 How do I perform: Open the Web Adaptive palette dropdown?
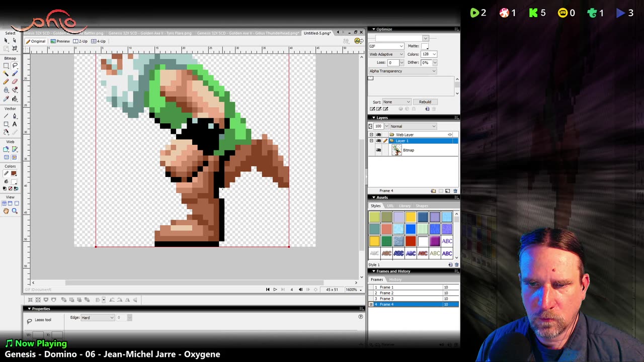(386, 54)
